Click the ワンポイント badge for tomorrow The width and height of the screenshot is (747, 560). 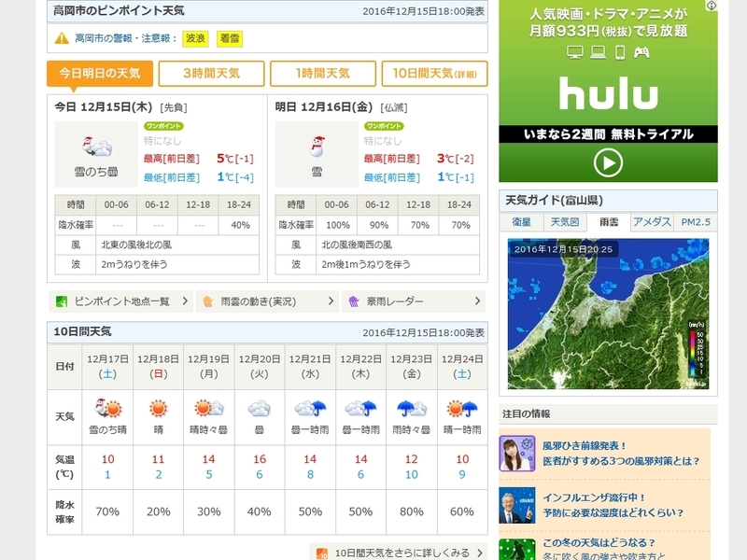click(384, 126)
